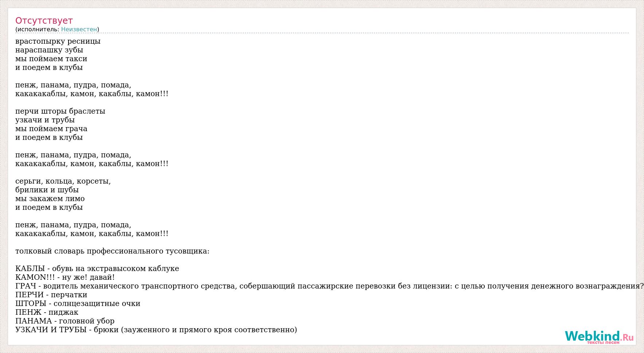Click the label '(исполнитель:' under the title

37,30
